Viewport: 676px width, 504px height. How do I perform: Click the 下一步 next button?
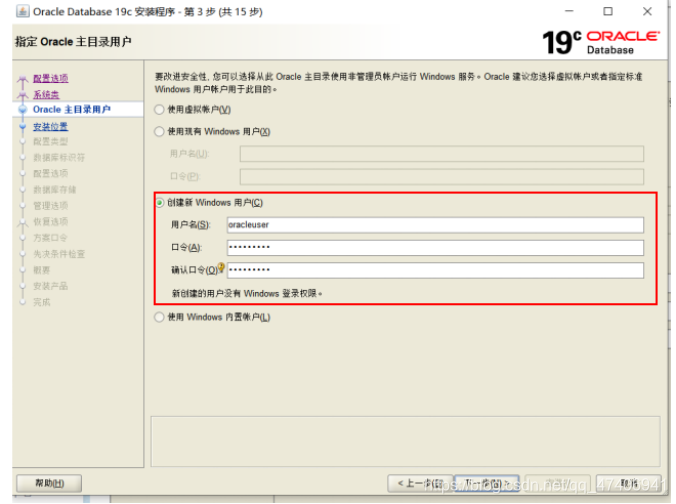pyautogui.click(x=487, y=483)
